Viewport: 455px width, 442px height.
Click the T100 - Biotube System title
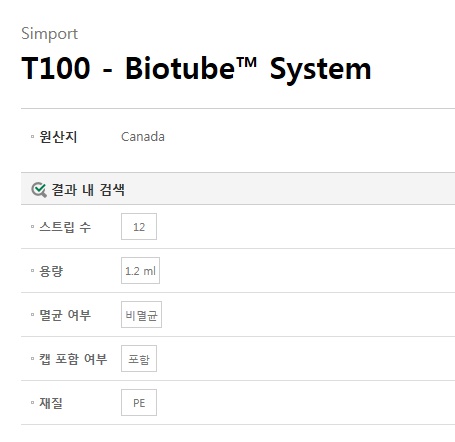pos(196,69)
